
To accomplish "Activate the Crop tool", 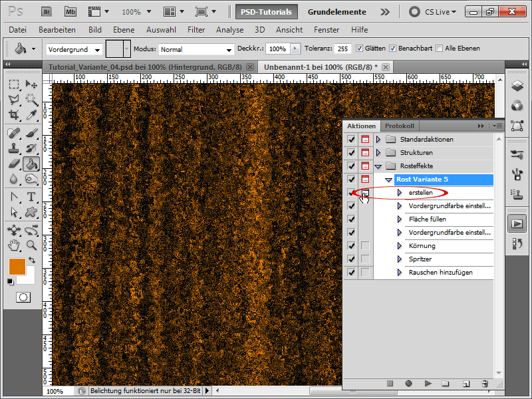I will click(13, 115).
